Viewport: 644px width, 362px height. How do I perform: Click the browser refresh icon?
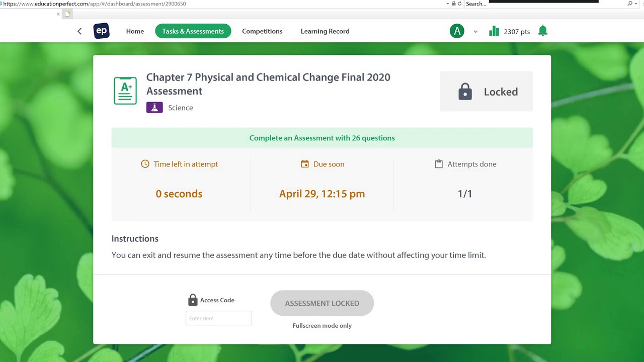coord(460,4)
